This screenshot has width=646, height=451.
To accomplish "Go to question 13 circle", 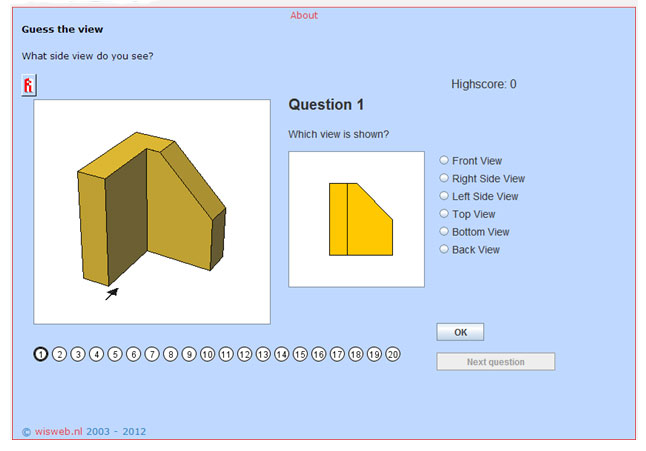I will [263, 354].
